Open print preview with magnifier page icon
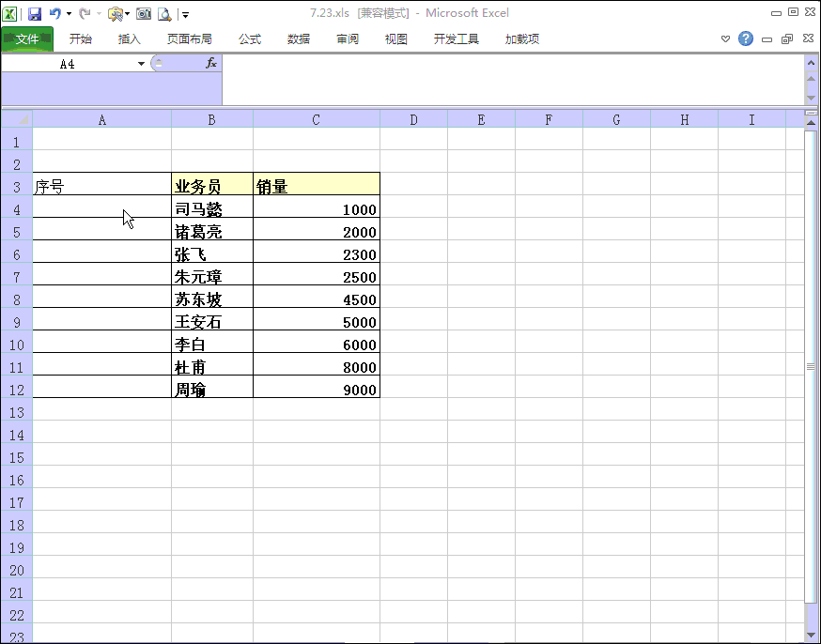This screenshot has height=644, width=821. (164, 14)
